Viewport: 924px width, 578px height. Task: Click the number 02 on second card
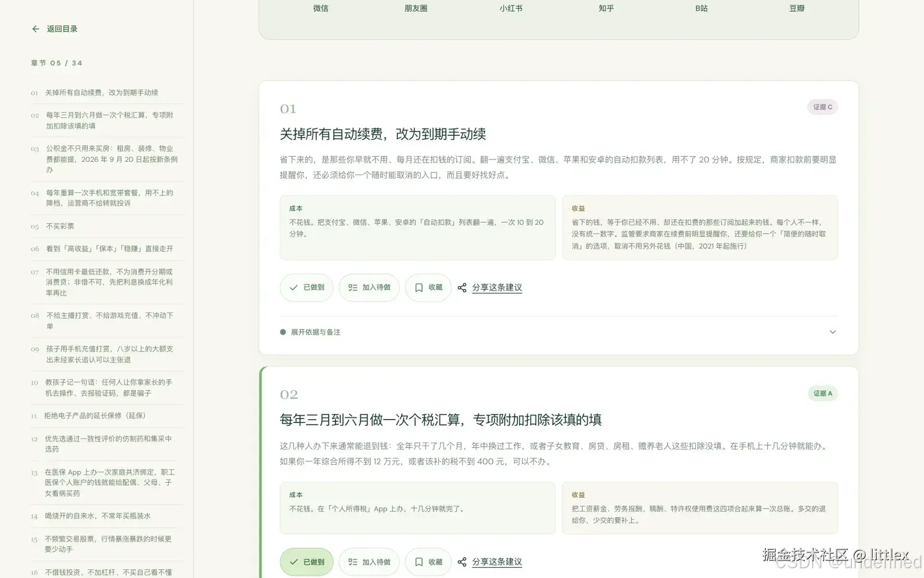click(x=289, y=394)
